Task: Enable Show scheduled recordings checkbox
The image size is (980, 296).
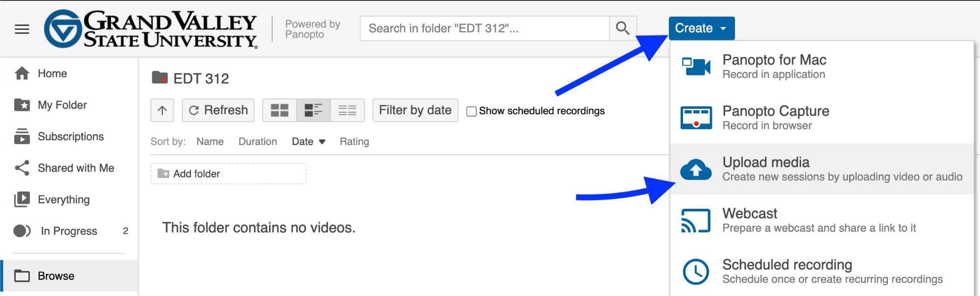Action: (x=471, y=111)
